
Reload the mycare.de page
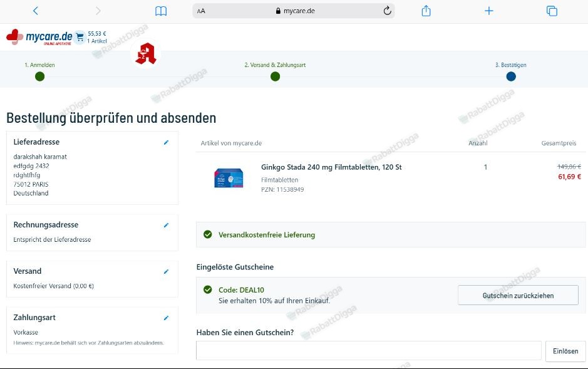pos(388,11)
